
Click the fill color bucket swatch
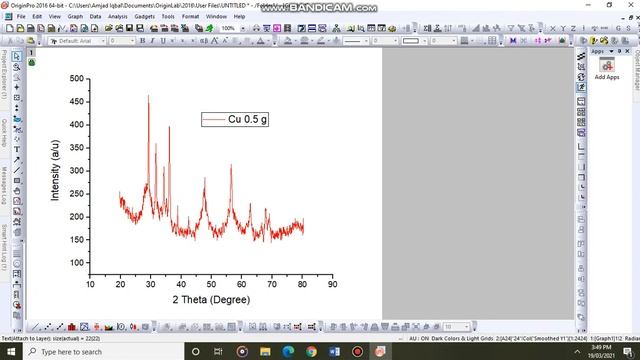click(x=288, y=41)
